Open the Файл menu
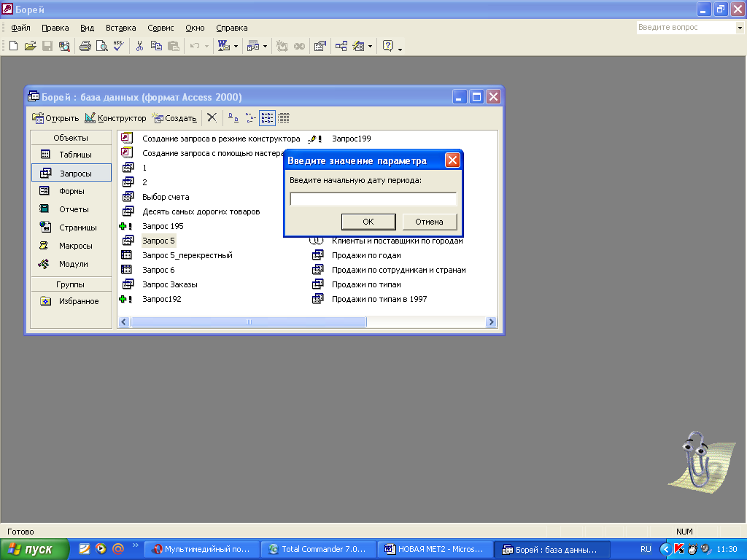747x560 pixels. [x=20, y=28]
